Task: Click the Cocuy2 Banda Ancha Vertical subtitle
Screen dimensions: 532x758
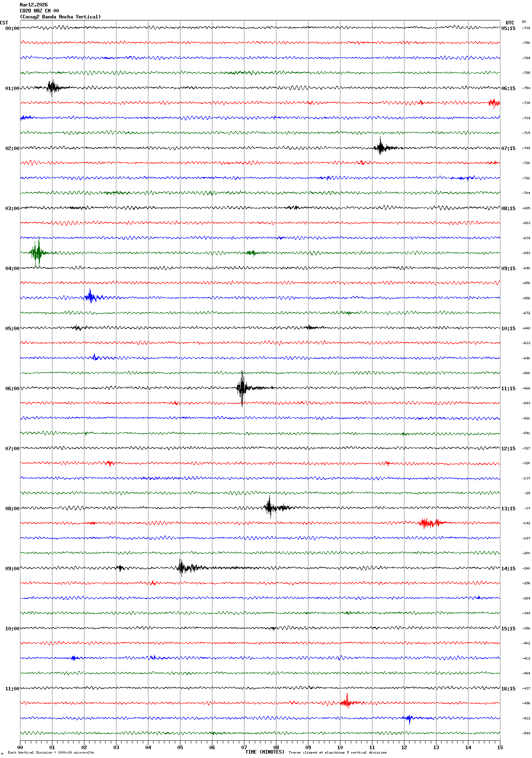Action: click(x=60, y=17)
